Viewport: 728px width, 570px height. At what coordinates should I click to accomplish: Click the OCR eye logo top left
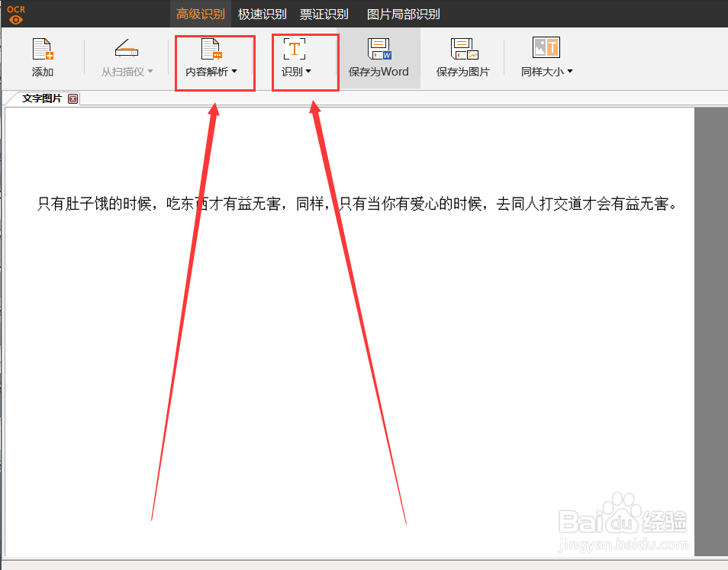[x=14, y=13]
